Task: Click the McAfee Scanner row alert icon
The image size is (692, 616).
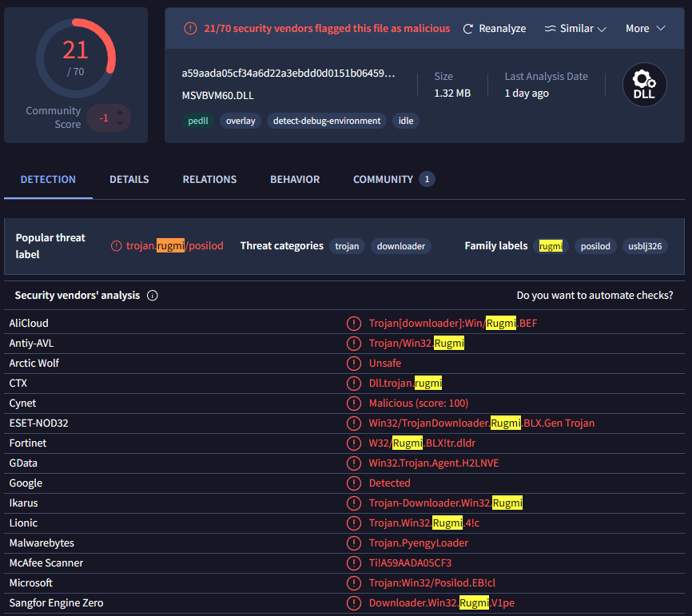Action: [x=353, y=563]
